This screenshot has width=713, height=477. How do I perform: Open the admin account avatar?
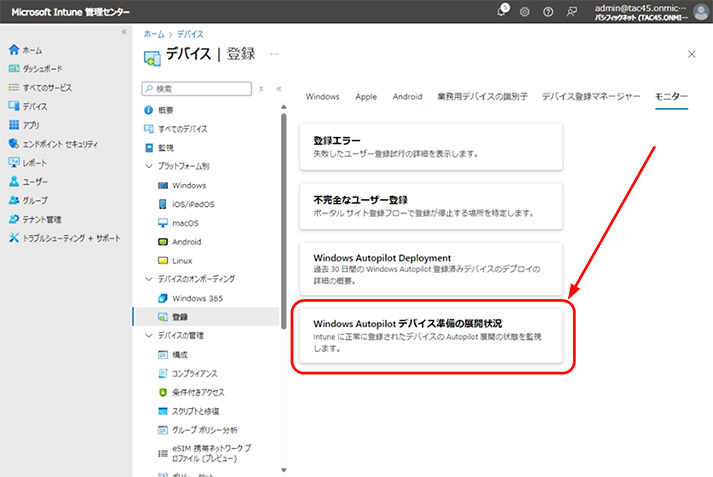tap(701, 12)
